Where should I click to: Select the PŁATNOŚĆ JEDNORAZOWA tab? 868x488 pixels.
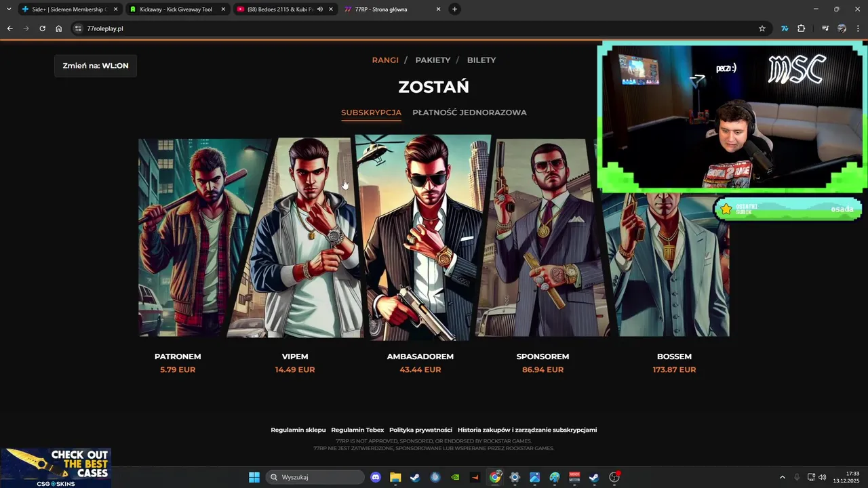(x=469, y=113)
